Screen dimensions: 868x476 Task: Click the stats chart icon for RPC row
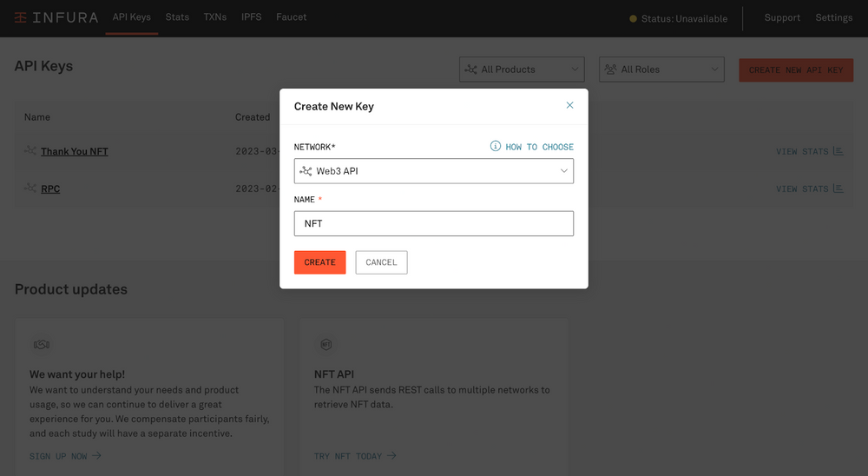(838, 188)
